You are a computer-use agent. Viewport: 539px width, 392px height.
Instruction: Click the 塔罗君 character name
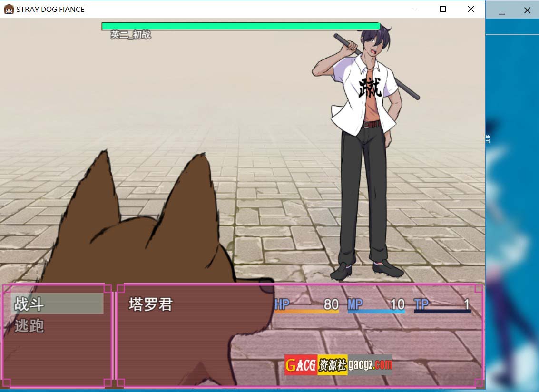tap(150, 304)
